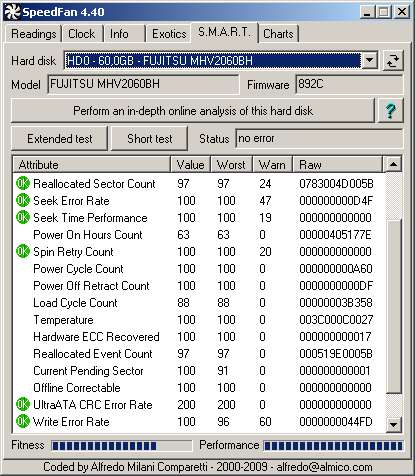Image resolution: width=415 pixels, height=476 pixels.
Task: Select the UltraATA CRC Error Rate row
Action: pos(199,404)
